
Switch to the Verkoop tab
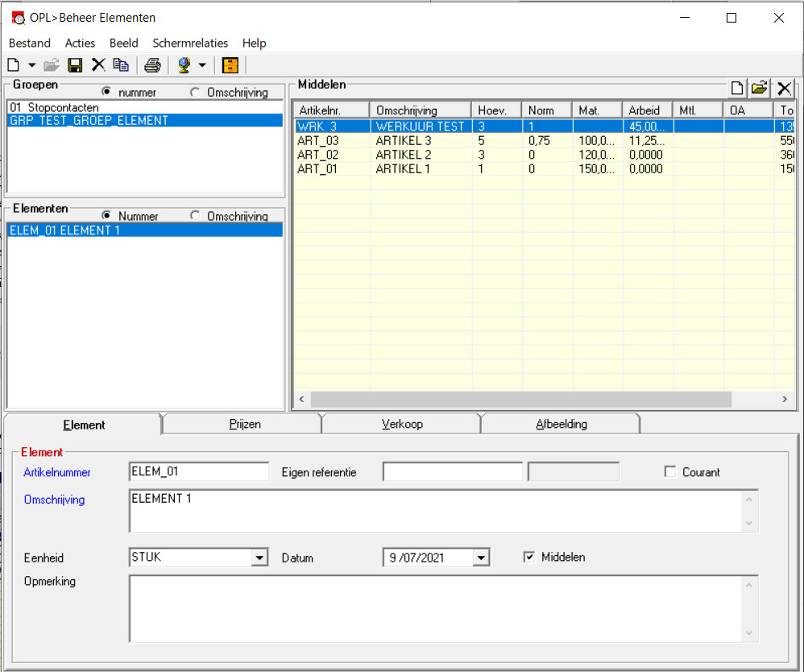pyautogui.click(x=402, y=425)
